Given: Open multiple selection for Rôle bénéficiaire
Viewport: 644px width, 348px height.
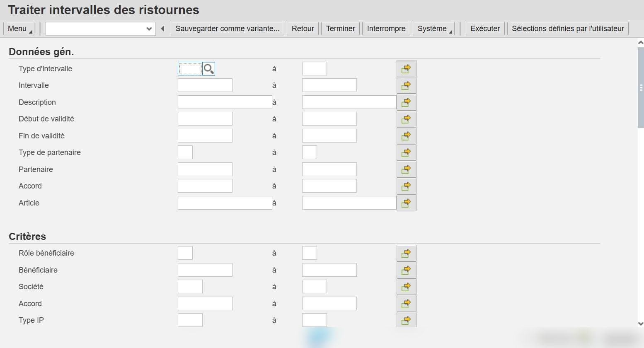Looking at the screenshot, I should pyautogui.click(x=406, y=253).
